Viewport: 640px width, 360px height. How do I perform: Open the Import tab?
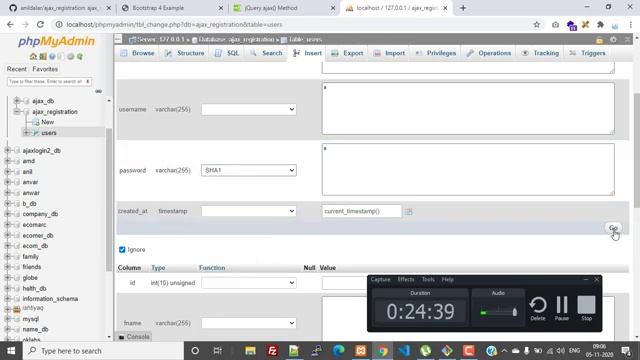pos(389,53)
